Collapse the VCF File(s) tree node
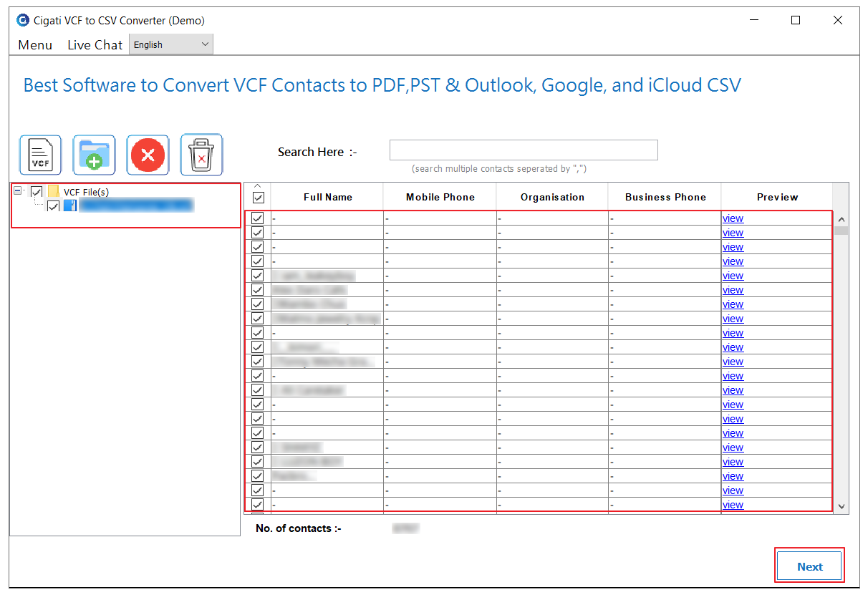Viewport: 868px width, 595px height. pos(18,191)
